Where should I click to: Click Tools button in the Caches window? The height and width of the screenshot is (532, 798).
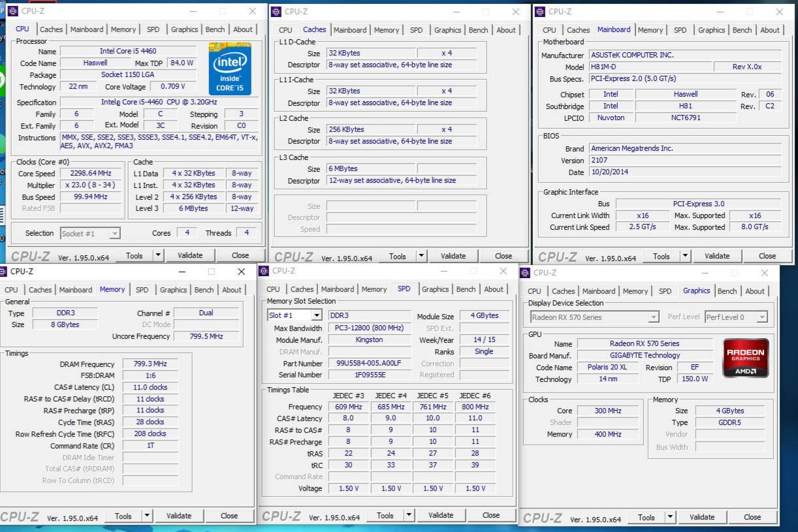coord(397,256)
